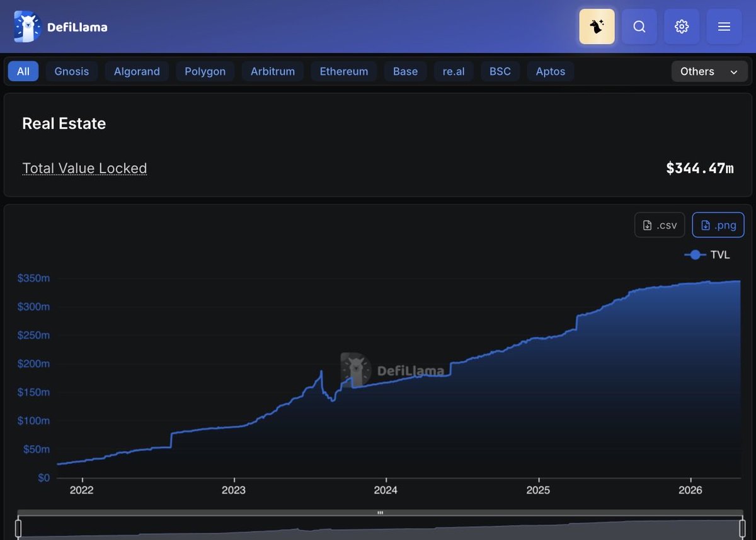Screen dimensions: 756x540
Task: Filter by Polygon chain
Action: point(205,71)
